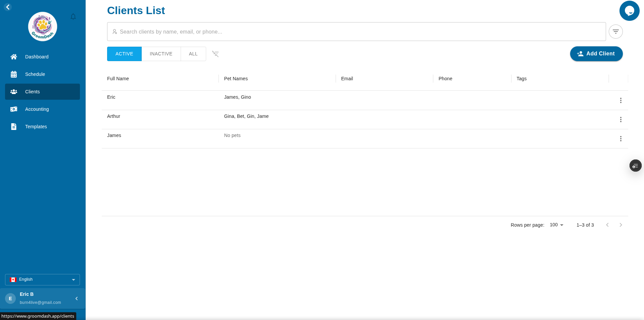Click the Dashboard home icon
Image resolution: width=644 pixels, height=320 pixels.
point(14,57)
